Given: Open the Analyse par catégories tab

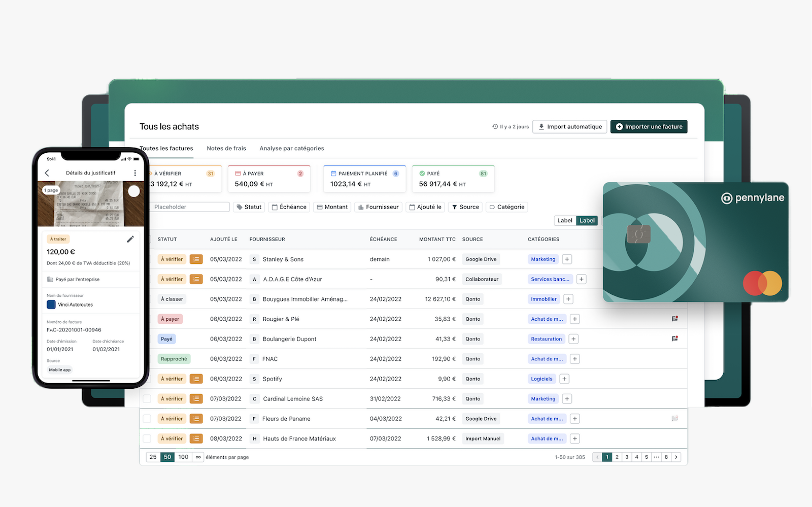Looking at the screenshot, I should coord(291,148).
